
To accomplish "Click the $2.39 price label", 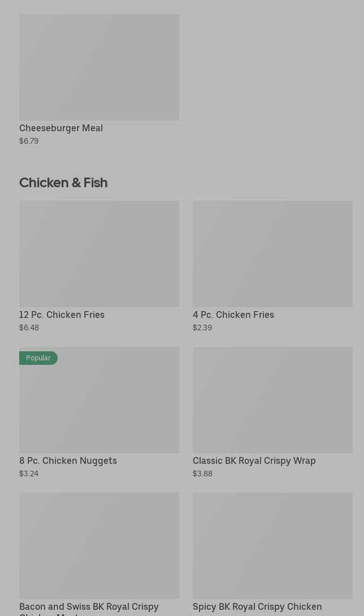I will tap(202, 328).
